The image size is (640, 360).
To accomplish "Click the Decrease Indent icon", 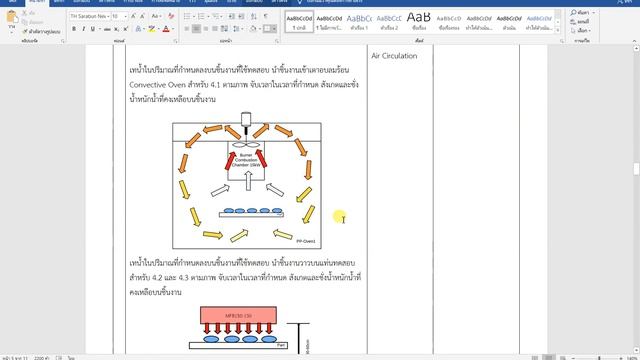I will [231, 16].
